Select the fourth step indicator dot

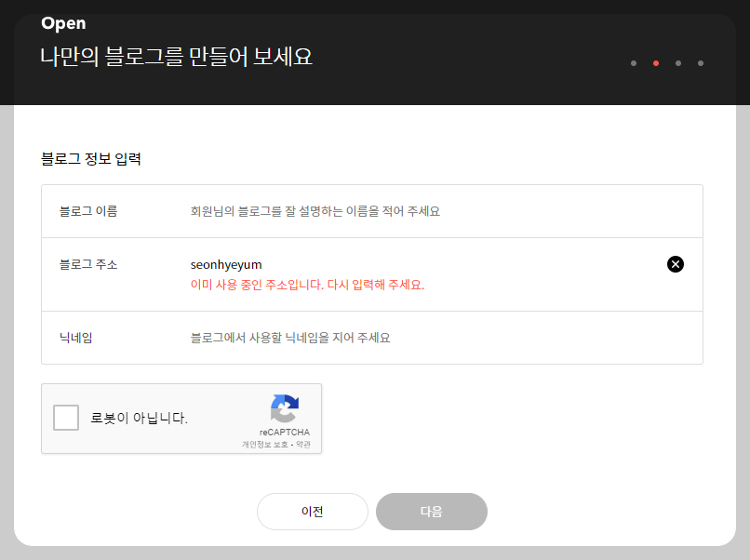coord(701,63)
